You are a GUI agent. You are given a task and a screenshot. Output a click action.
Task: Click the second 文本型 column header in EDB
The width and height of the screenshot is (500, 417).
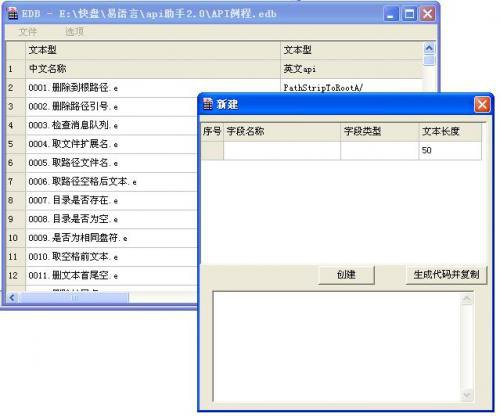pos(352,50)
